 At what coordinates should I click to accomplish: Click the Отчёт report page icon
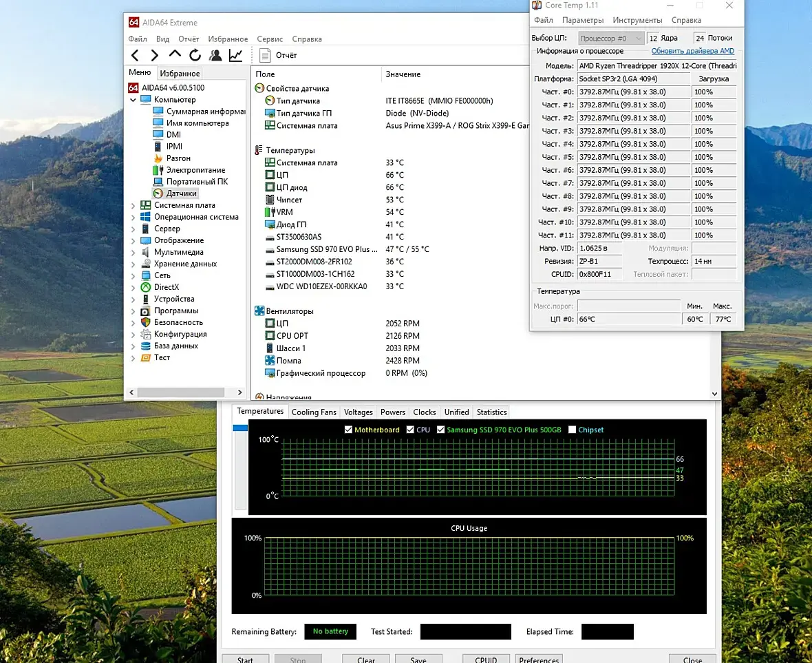pyautogui.click(x=266, y=56)
